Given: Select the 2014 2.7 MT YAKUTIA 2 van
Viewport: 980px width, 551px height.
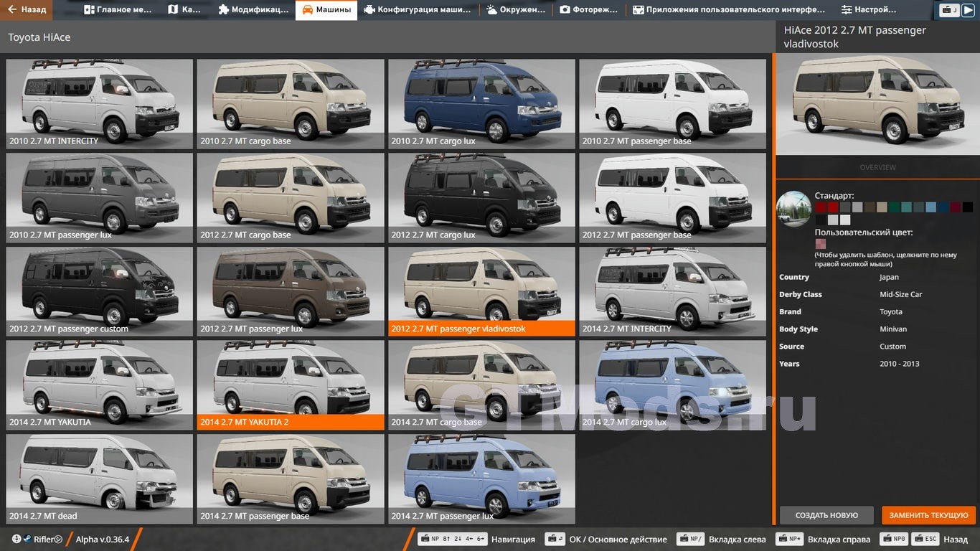Looking at the screenshot, I should [x=291, y=385].
